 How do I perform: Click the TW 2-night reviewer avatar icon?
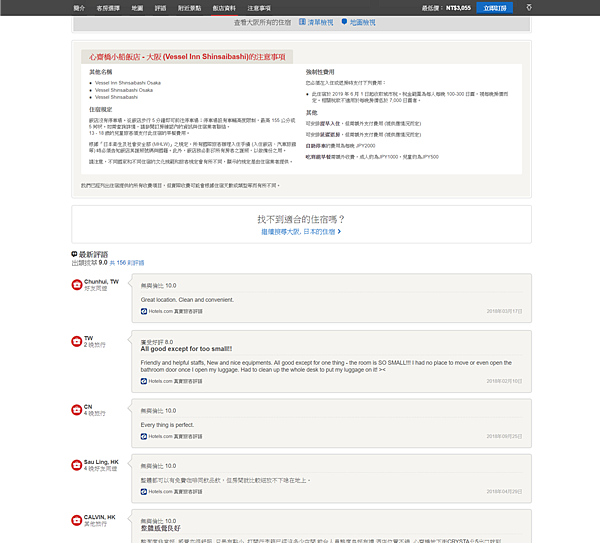tap(77, 341)
